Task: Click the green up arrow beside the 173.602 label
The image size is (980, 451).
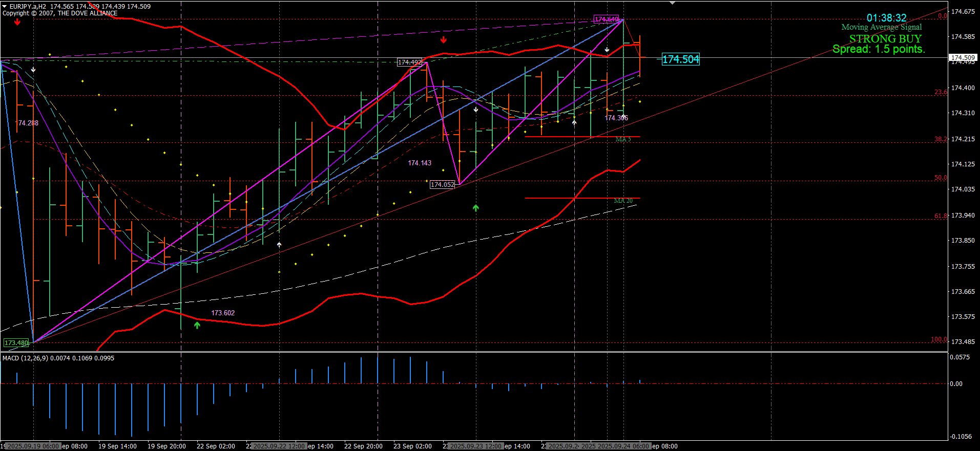Action: (x=197, y=325)
